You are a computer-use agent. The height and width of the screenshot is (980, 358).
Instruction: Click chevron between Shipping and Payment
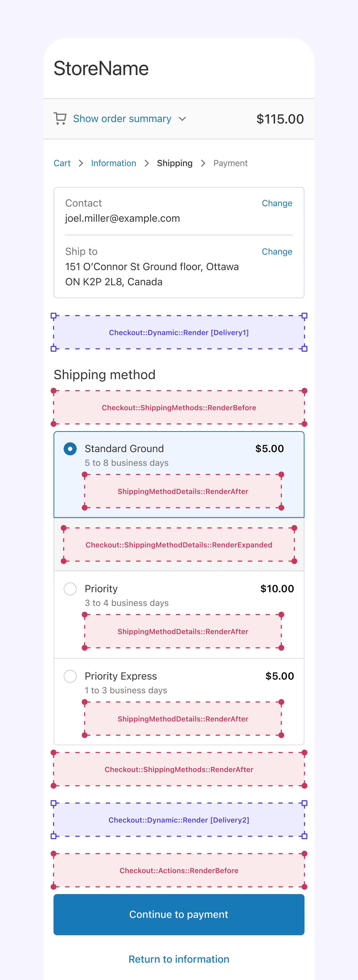click(203, 163)
